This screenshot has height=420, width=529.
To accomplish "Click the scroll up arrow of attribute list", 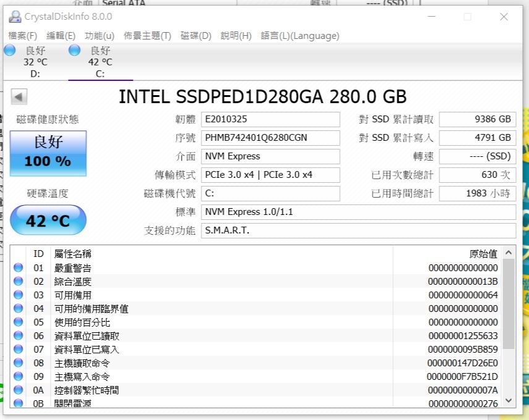I will click(509, 253).
